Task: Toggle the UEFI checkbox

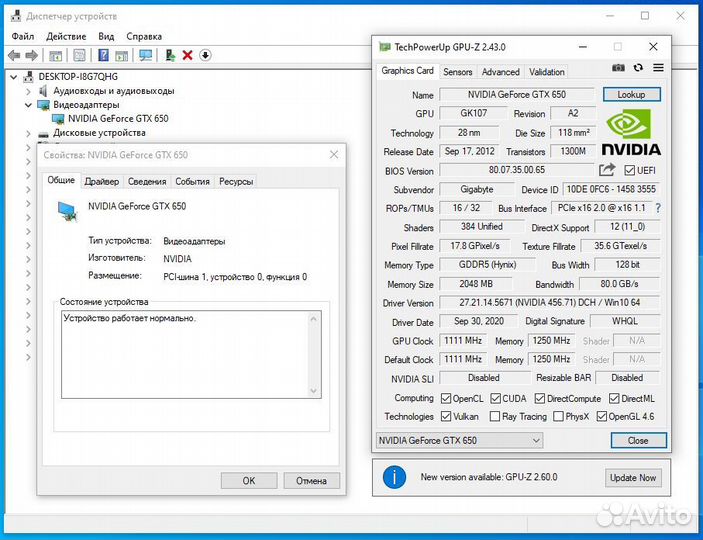Action: [629, 170]
